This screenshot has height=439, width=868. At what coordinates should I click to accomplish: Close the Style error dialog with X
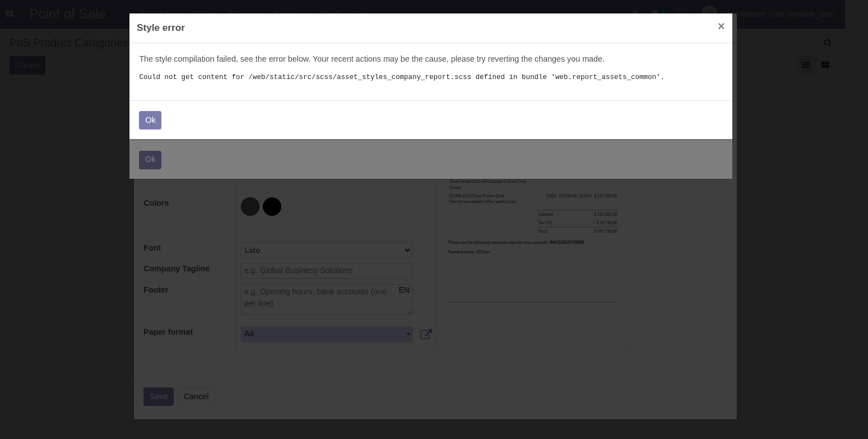(721, 26)
